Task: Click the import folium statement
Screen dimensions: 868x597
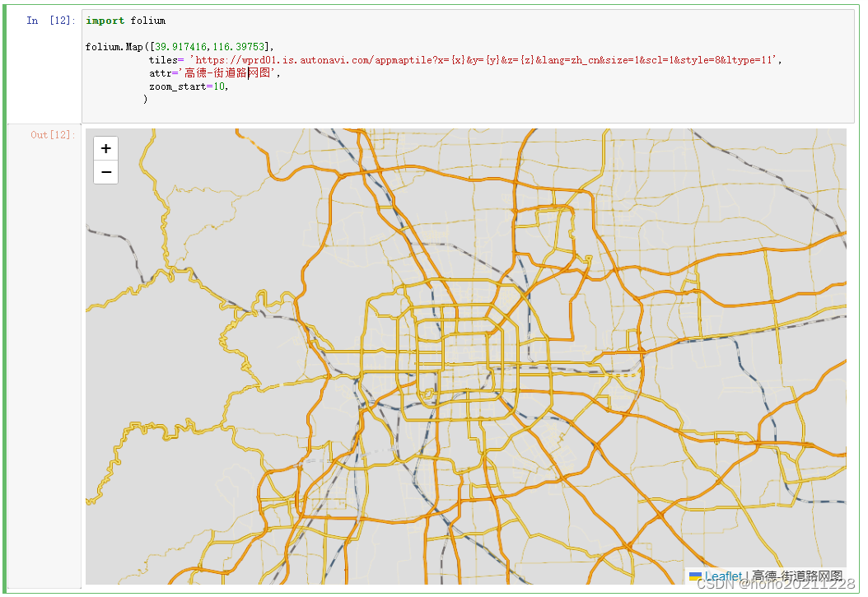Action: 124,20
